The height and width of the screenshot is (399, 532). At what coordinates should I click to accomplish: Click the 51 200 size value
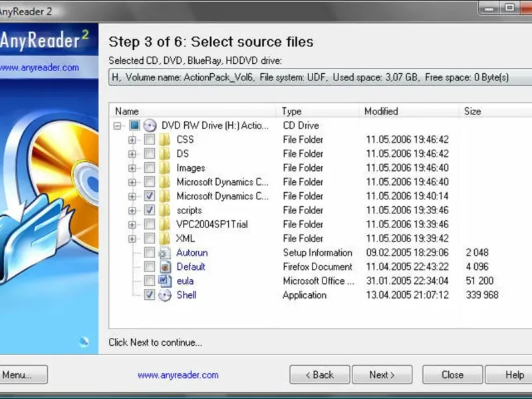click(479, 281)
